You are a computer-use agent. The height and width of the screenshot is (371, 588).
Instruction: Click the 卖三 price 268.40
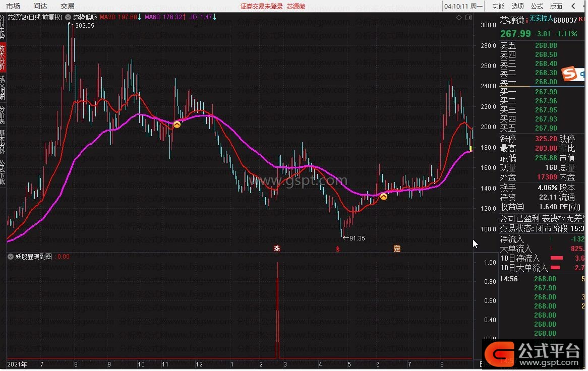546,64
